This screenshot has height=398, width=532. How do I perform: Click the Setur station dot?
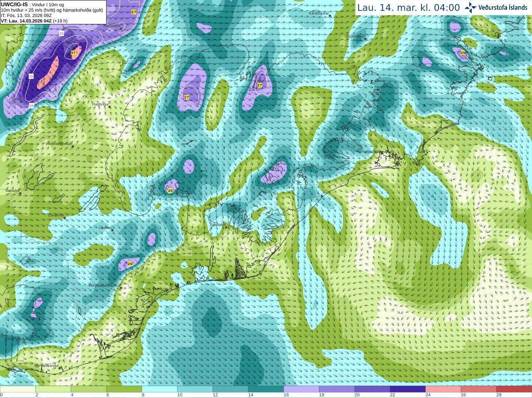(x=22, y=102)
